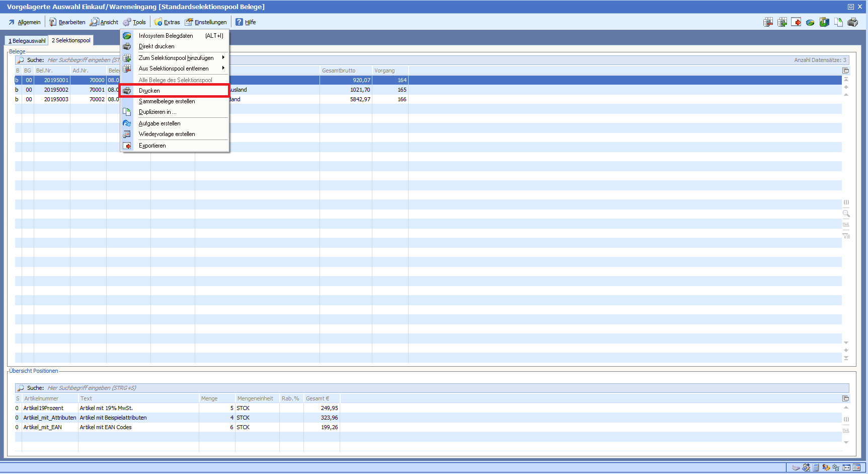This screenshot has width=868, height=474.
Task: Open the calendar icon in status bar
Action: point(856,467)
